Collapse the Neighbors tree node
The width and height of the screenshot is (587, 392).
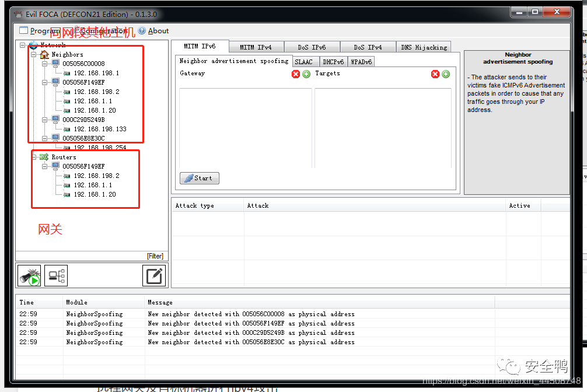click(x=34, y=54)
